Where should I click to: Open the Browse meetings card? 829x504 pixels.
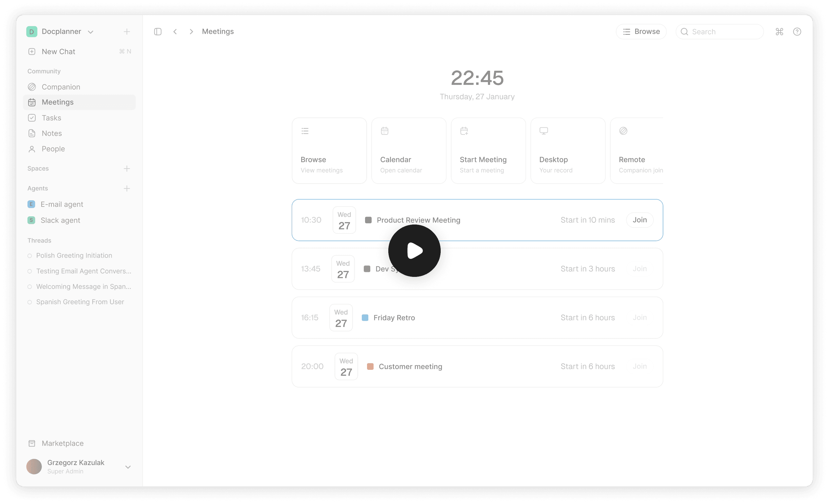click(x=329, y=151)
